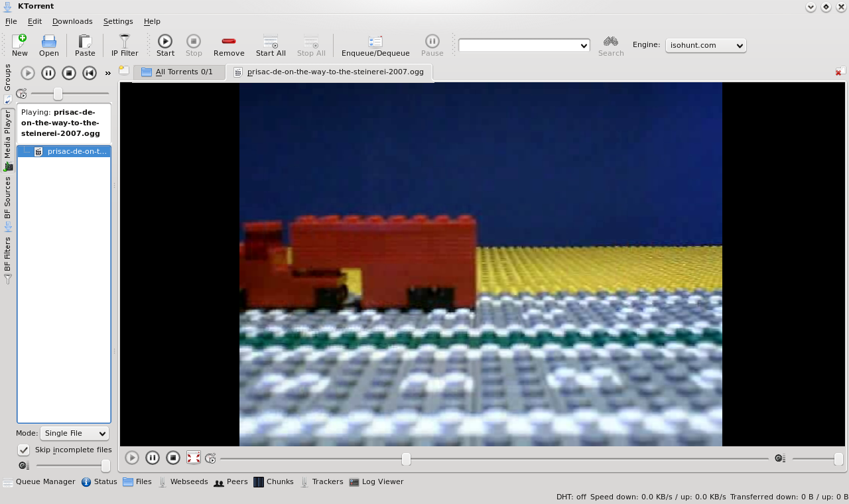Click the seek slider at the top of the side panel
849x504 pixels.
point(70,94)
